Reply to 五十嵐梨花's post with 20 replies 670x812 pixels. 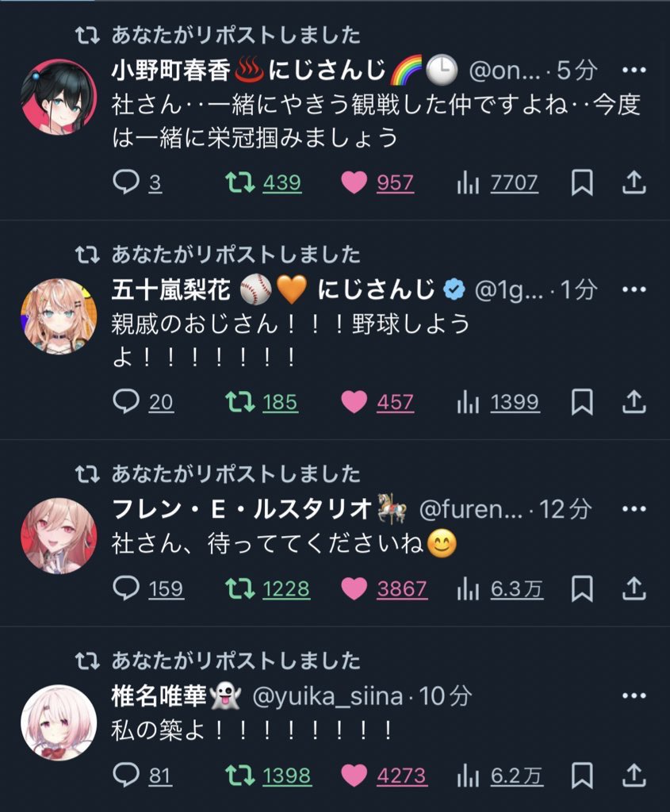click(x=143, y=402)
